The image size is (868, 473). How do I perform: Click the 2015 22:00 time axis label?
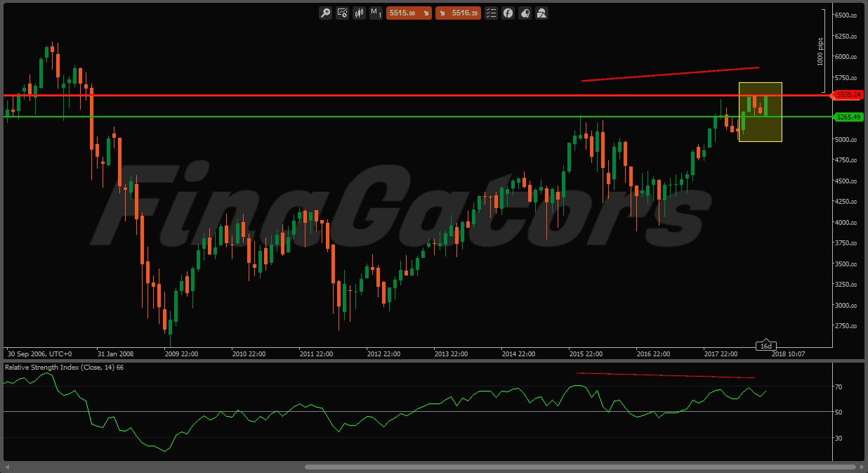point(586,354)
